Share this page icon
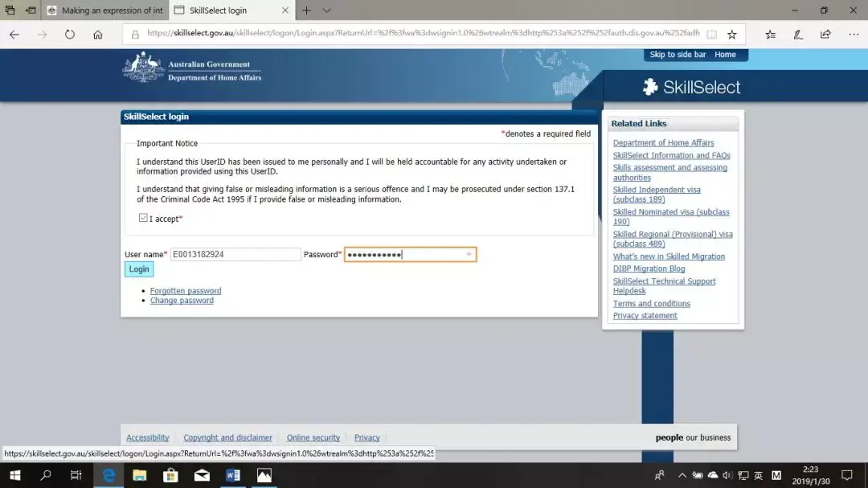Image resolution: width=868 pixels, height=488 pixels. [825, 35]
